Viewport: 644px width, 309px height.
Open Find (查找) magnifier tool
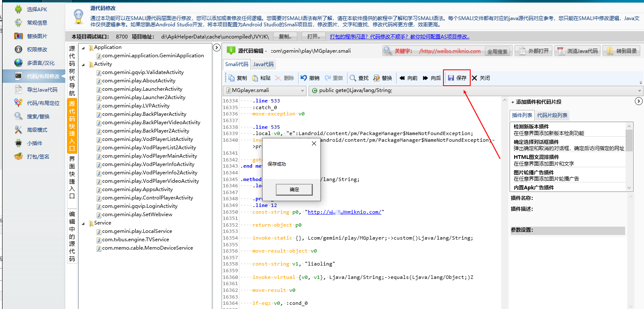tap(353, 78)
